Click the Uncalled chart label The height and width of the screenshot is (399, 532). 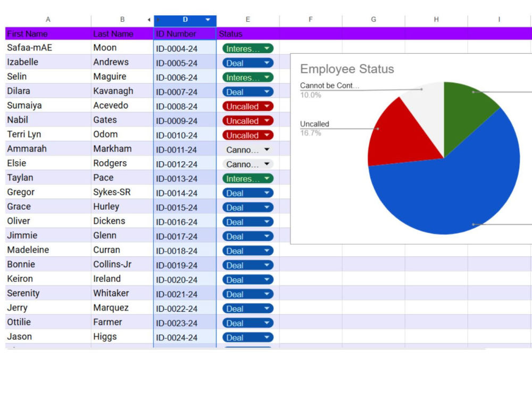pyautogui.click(x=314, y=124)
